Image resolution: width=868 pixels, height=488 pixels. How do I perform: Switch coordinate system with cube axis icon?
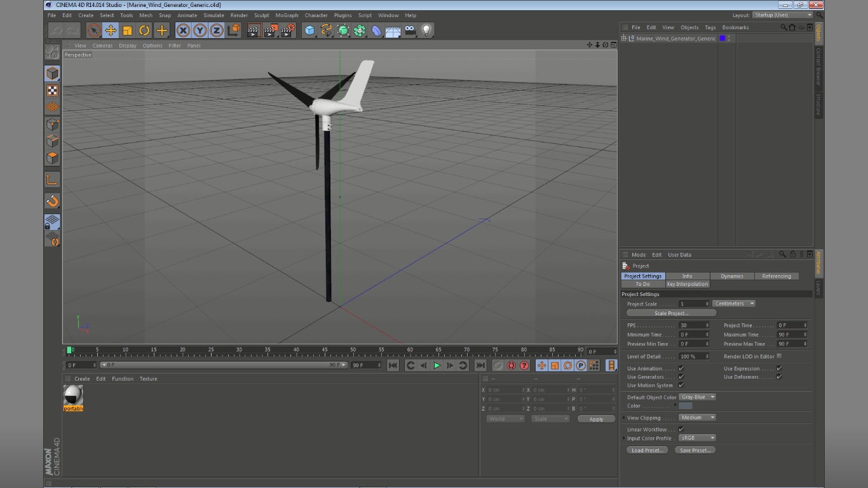234,30
